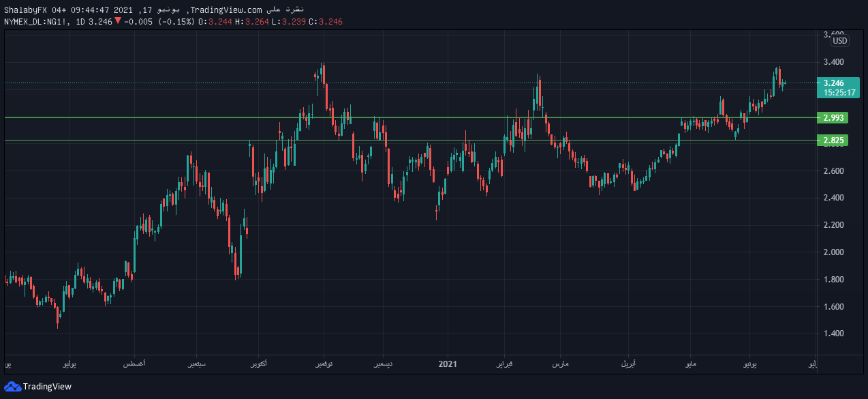Select the 1D interval label in header
Image resolution: width=868 pixels, height=399 pixels.
(x=80, y=22)
